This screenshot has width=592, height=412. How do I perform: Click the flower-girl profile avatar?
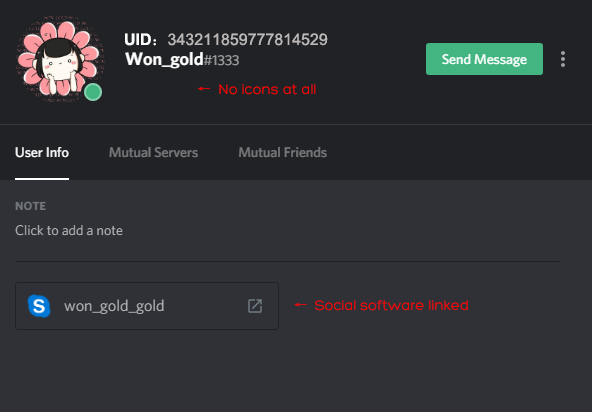click(x=60, y=59)
